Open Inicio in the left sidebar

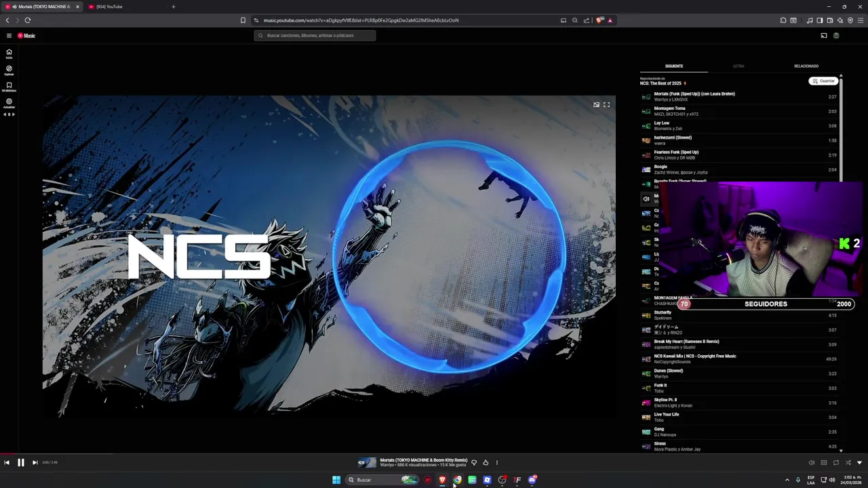pos(9,54)
